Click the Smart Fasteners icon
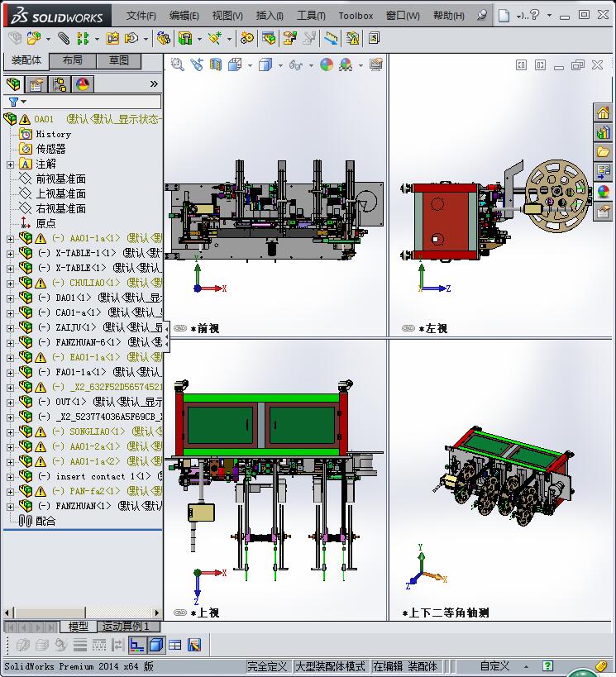 point(112,38)
